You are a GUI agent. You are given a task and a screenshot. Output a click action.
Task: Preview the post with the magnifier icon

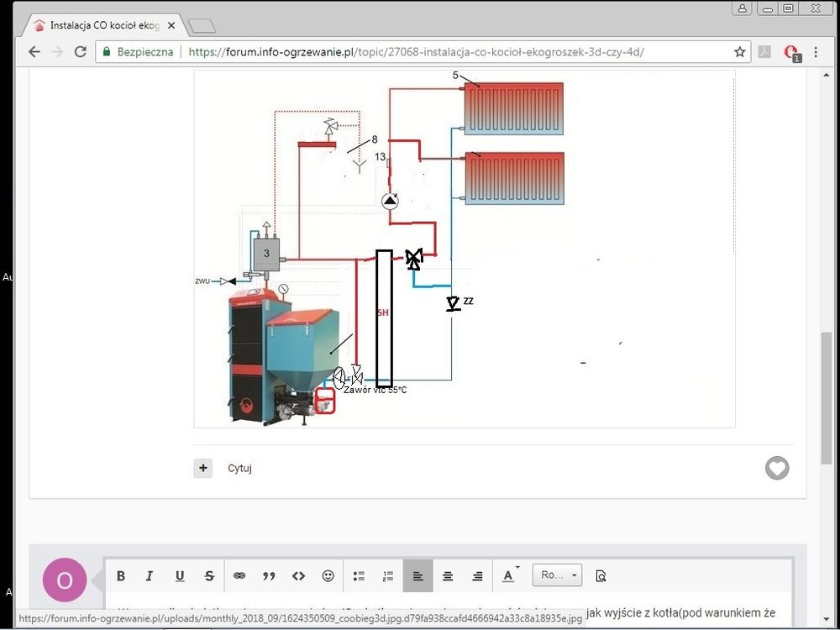tap(601, 576)
